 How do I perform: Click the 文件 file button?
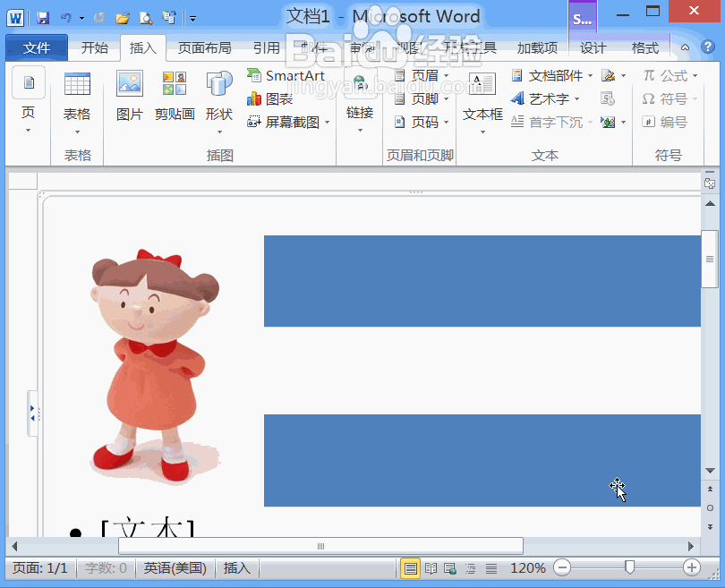(37, 48)
